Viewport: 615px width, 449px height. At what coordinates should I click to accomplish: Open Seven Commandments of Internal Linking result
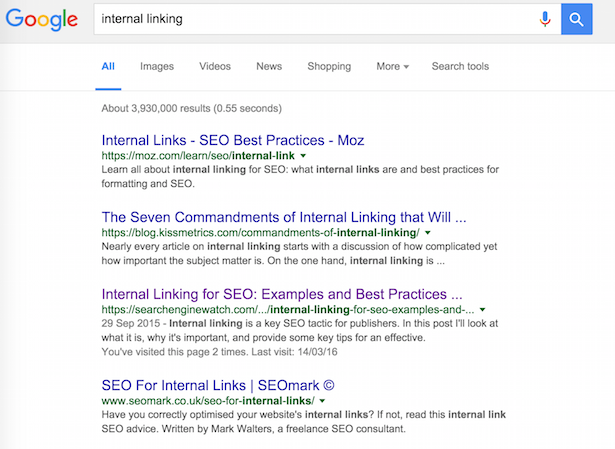[284, 216]
